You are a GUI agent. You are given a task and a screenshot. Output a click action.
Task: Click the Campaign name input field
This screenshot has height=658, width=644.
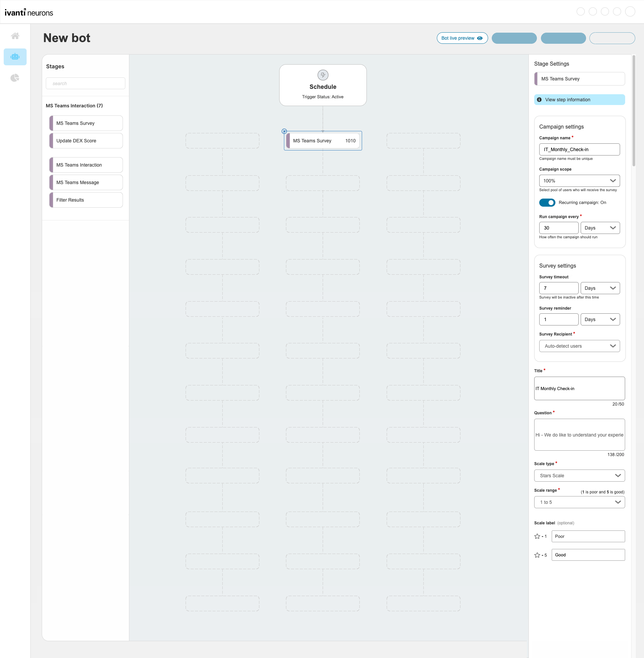[579, 149]
